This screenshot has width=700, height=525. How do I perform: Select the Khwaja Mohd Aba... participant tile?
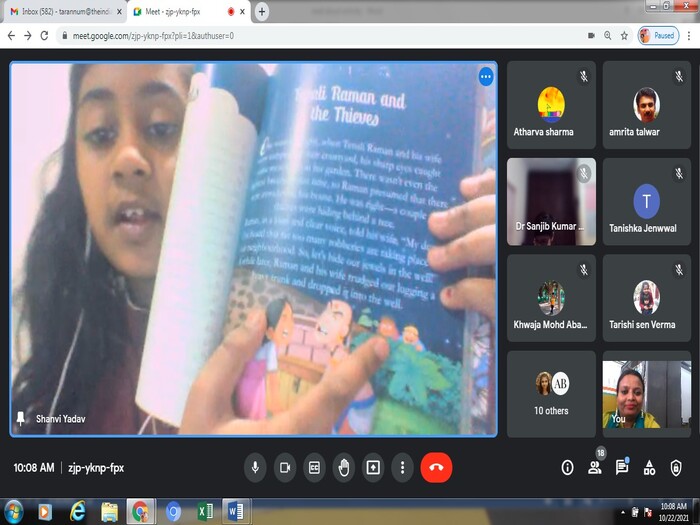click(551, 298)
